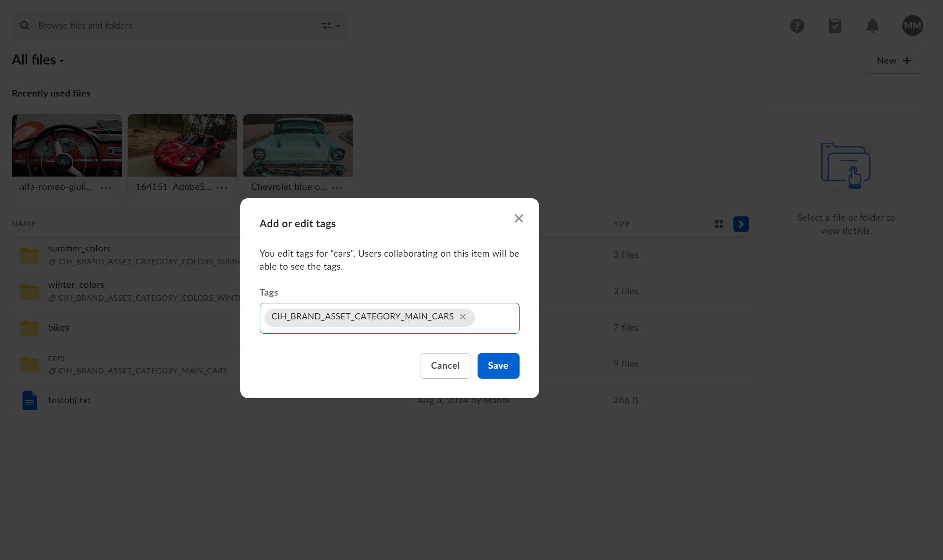Open more options for 164151_AdobeS file
This screenshot has width=943, height=560.
[222, 187]
